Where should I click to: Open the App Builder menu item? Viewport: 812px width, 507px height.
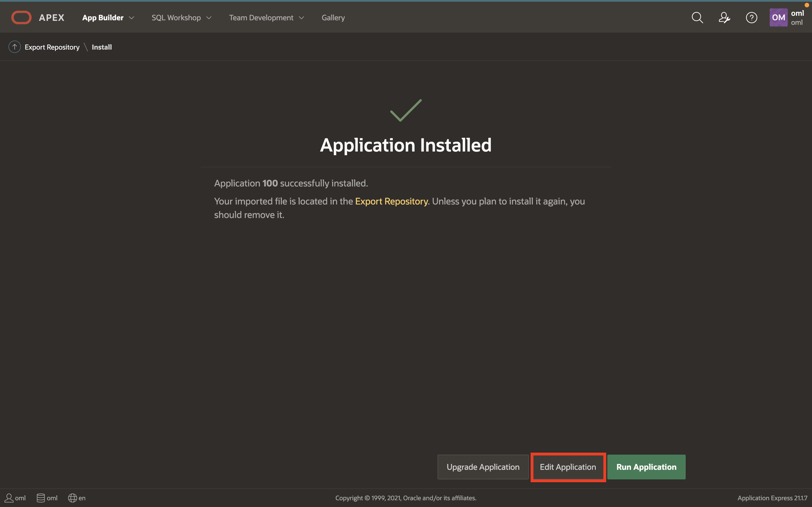103,18
